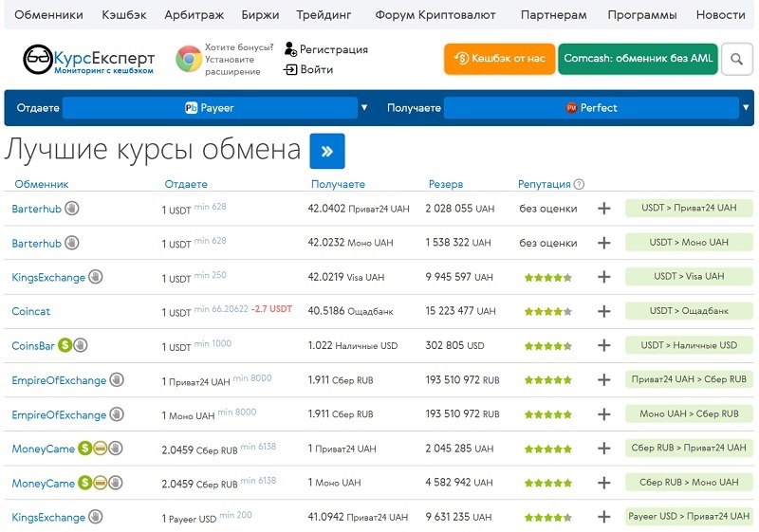
Task: Click the star rating in Coincat row
Action: pyautogui.click(x=548, y=311)
